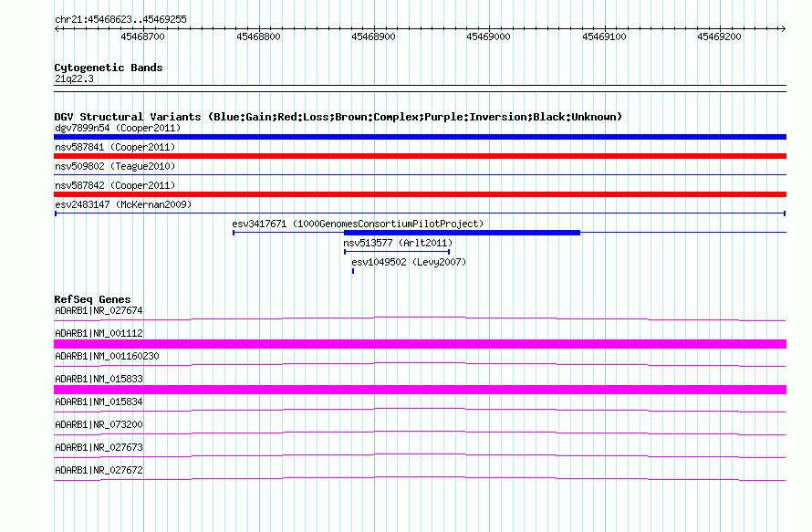Click the ADARB1|NR_027674 transcript label
Image resolution: width=812 pixels, height=532 pixels.
coord(99,311)
